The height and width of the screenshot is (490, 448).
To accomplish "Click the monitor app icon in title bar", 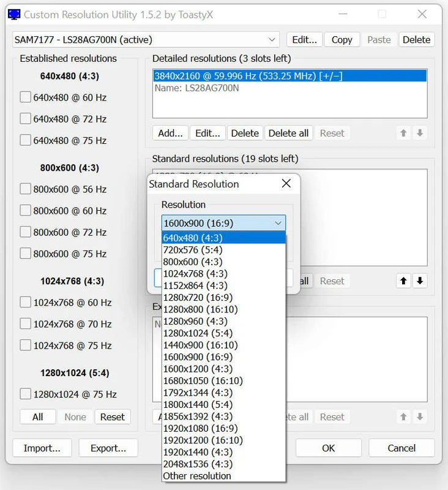I will [x=13, y=14].
